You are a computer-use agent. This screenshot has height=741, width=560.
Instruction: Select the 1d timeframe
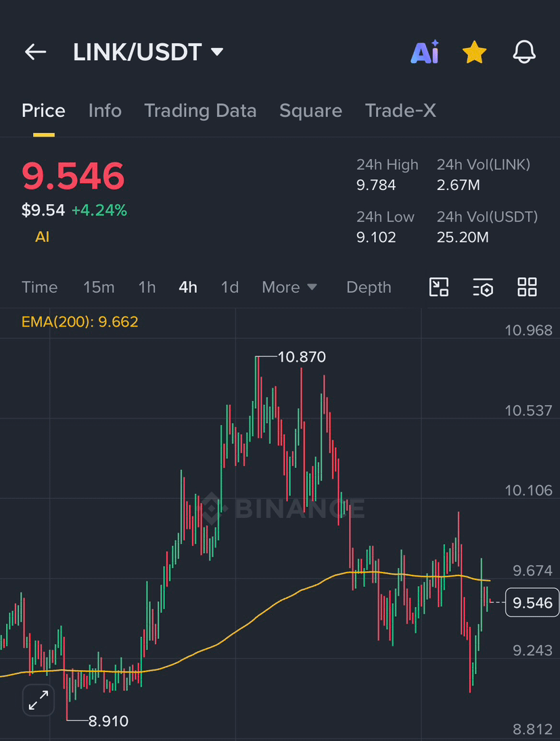(x=230, y=287)
